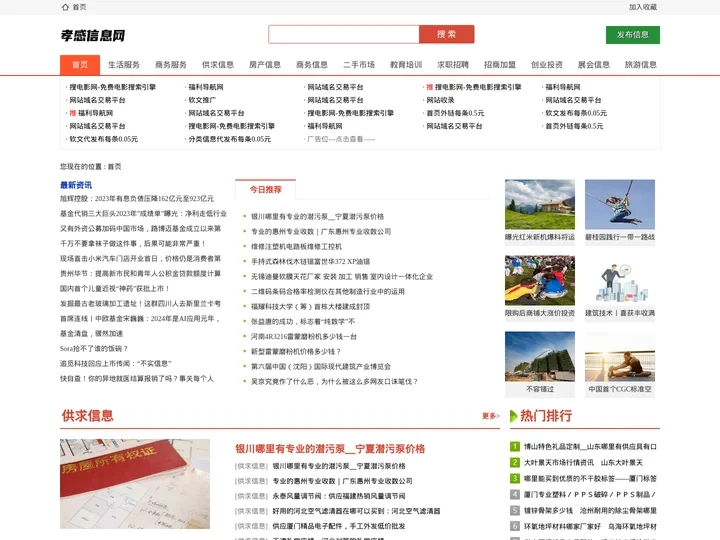Screen dimensions: 720x540
Task: Click 限购后商铺大涨价投资 caption
Action: pyautogui.click(x=540, y=313)
